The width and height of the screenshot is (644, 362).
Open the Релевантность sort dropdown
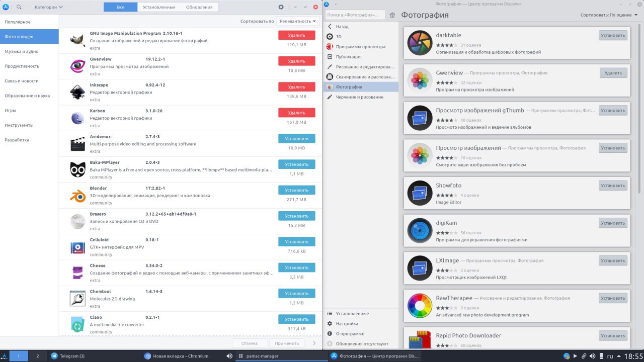coord(298,21)
